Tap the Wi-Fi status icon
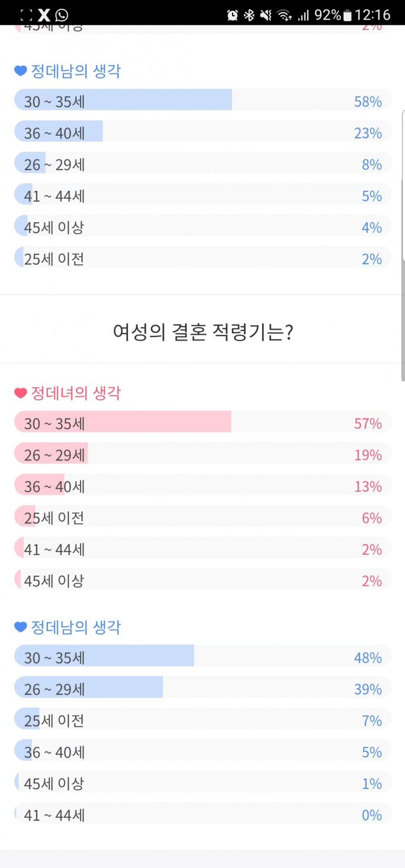The width and height of the screenshot is (405, 868). 285,15
